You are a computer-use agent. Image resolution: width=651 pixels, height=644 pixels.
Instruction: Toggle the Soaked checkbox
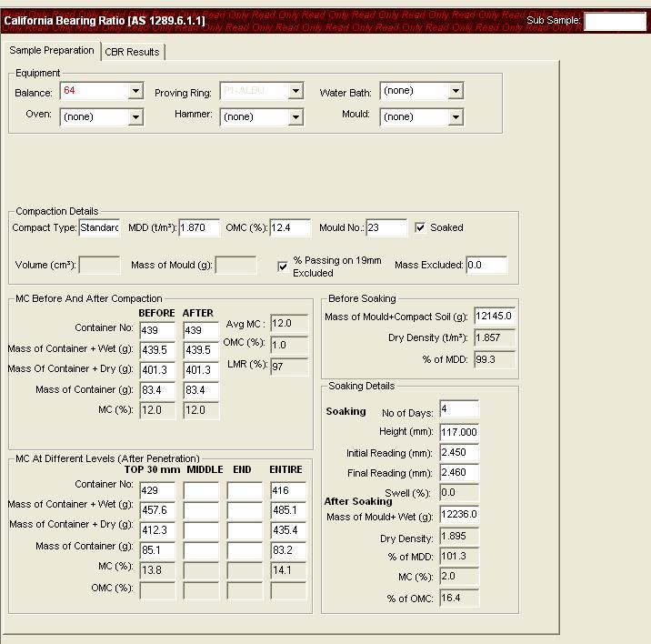[x=420, y=227]
